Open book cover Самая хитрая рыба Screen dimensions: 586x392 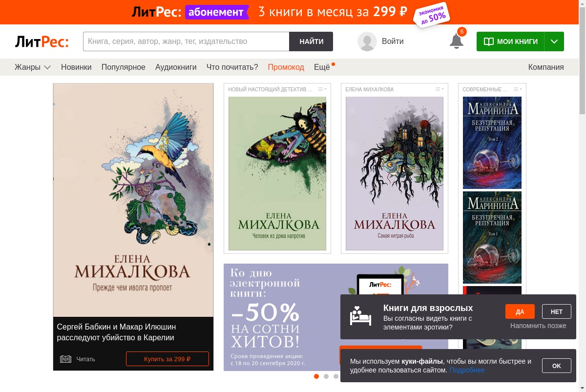point(395,173)
